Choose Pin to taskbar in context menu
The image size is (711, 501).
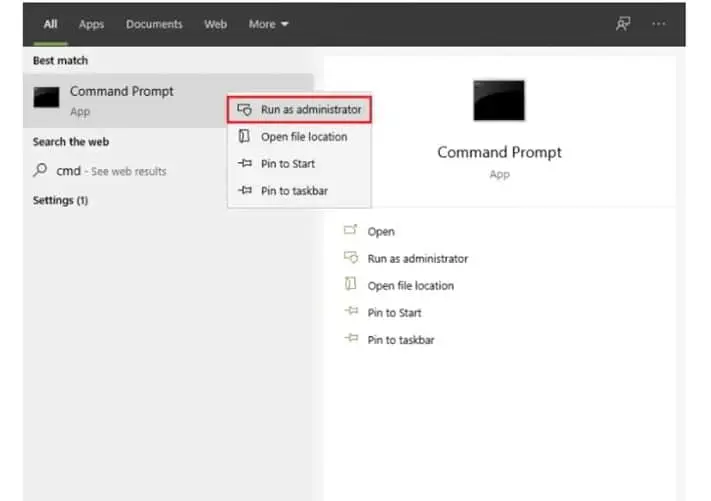[x=299, y=191]
